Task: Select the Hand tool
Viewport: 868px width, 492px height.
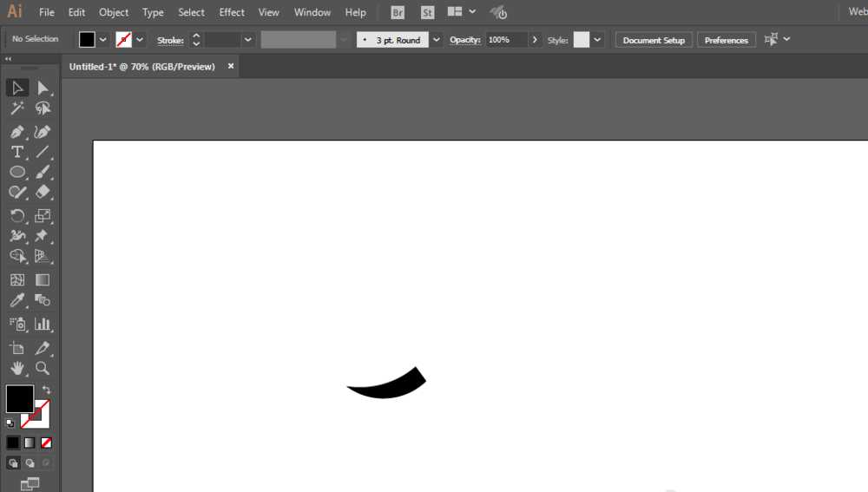Action: click(17, 369)
